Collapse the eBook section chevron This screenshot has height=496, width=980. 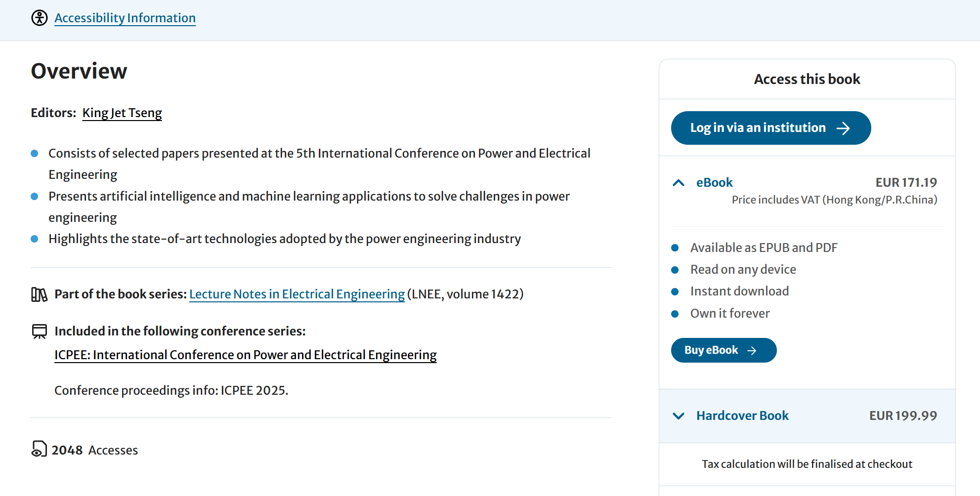tap(679, 183)
